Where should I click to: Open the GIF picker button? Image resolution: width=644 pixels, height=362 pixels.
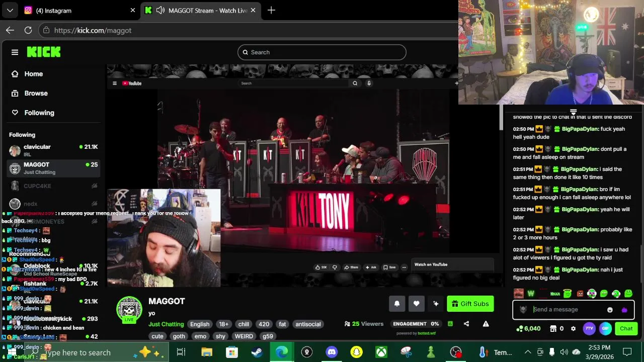tap(605, 329)
